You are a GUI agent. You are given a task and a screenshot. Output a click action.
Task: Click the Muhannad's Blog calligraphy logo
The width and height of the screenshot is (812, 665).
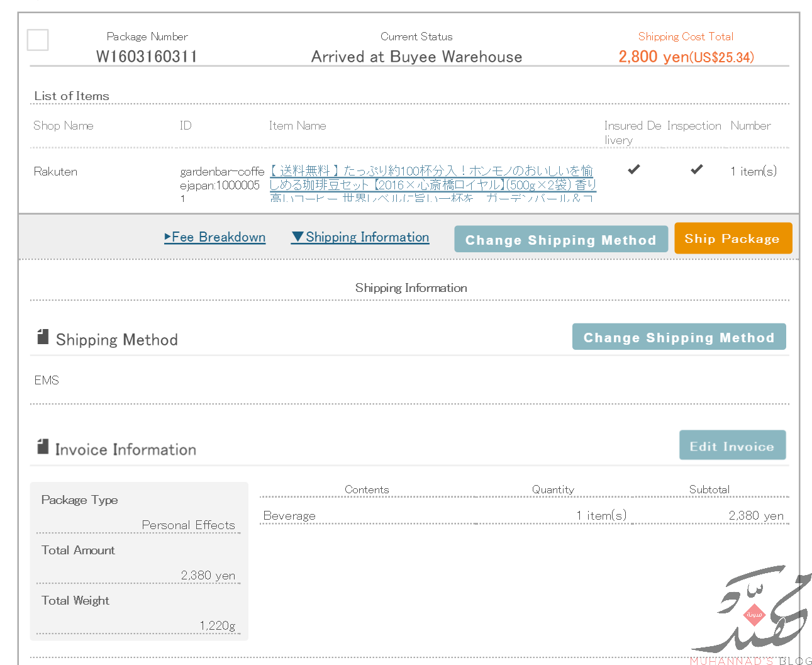752,613
